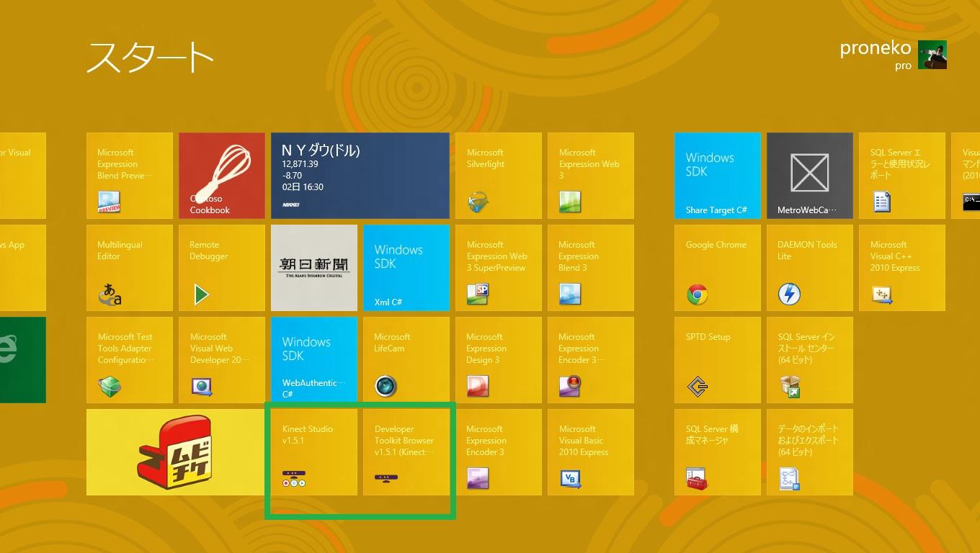Open the SQL Server 構成マネージャ tile
The height and width of the screenshot is (553, 980).
(718, 452)
